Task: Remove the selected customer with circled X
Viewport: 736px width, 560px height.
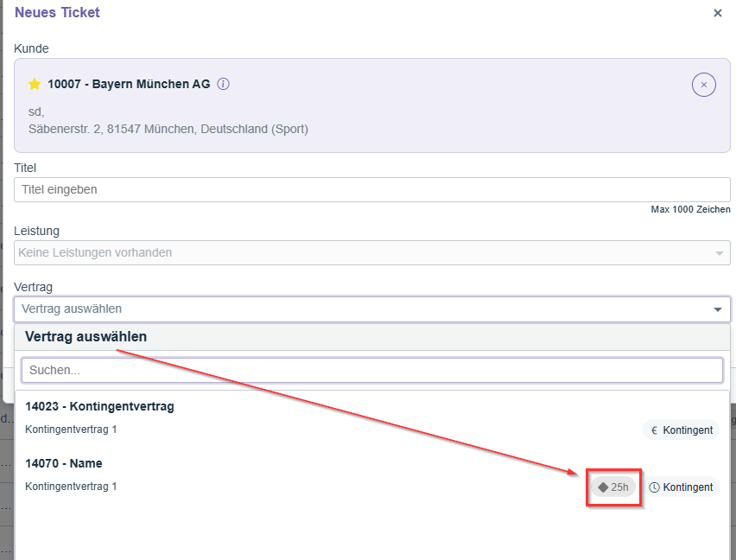Action: click(x=703, y=85)
